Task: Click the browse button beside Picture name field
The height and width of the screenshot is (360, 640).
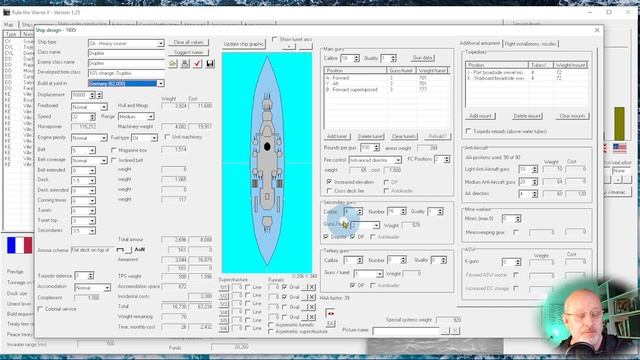Action: tap(445, 330)
